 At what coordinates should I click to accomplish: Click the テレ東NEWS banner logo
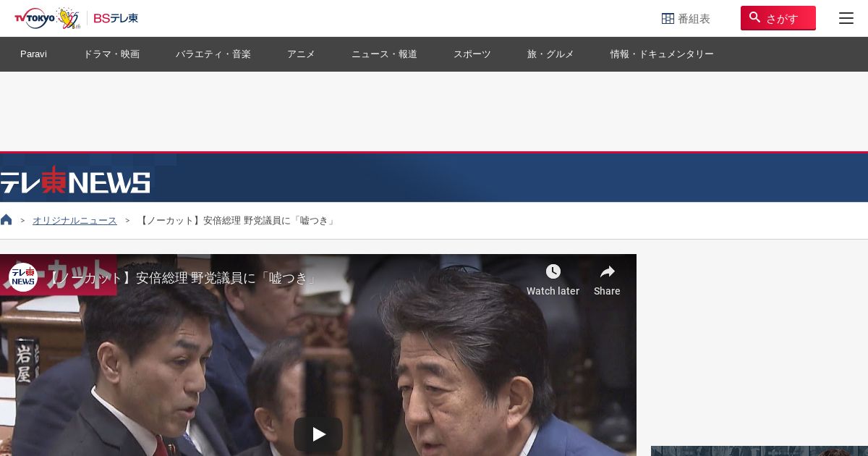coord(75,181)
